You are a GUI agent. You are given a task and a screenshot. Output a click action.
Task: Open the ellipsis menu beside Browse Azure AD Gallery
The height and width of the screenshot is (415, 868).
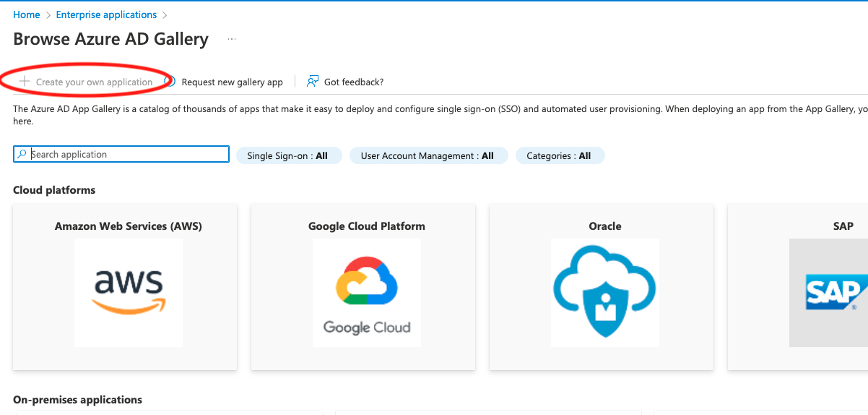232,39
